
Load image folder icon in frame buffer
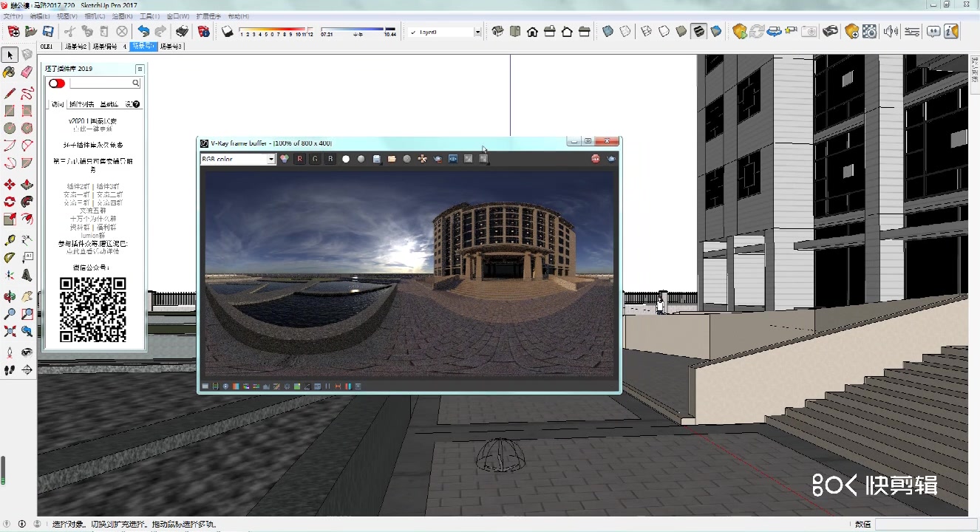pos(392,159)
